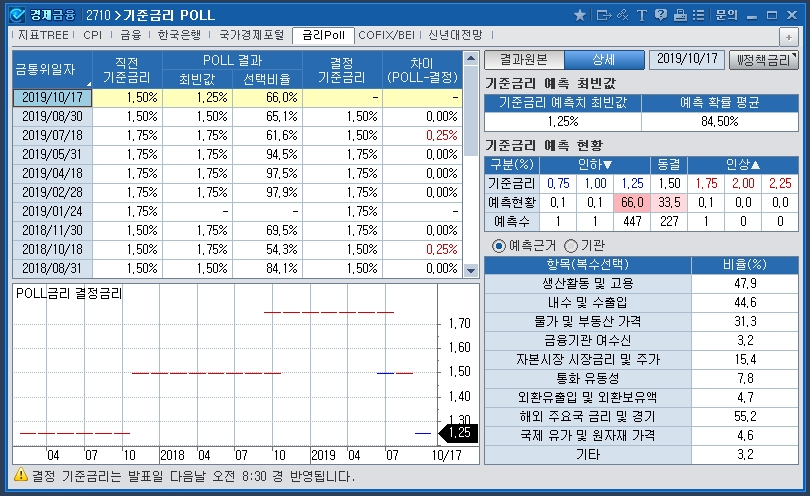Minimize the 기준금리 POLL window
The height and width of the screenshot is (496, 810).
752,16
